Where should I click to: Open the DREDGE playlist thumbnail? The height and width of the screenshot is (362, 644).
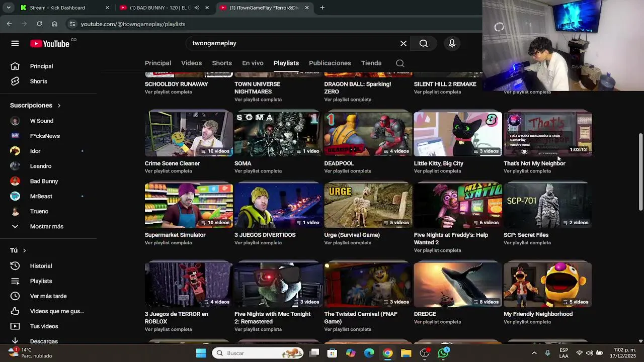[x=458, y=285]
